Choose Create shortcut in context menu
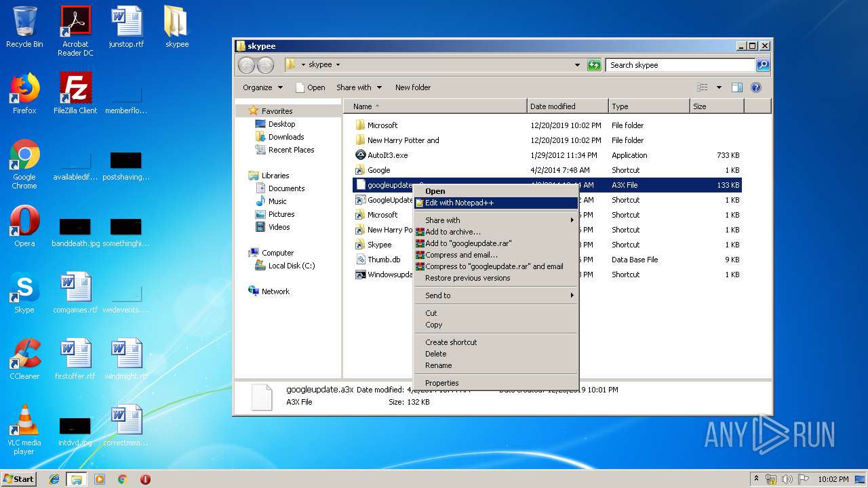 point(496,342)
